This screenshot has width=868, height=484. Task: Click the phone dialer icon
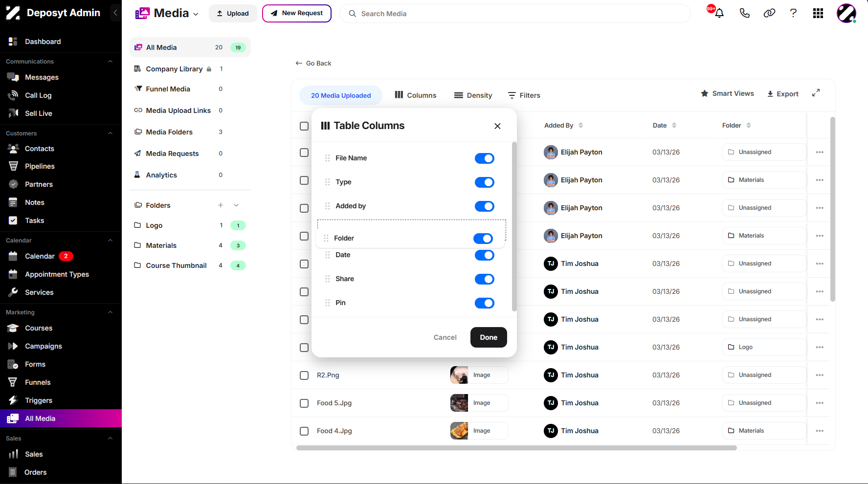744,13
